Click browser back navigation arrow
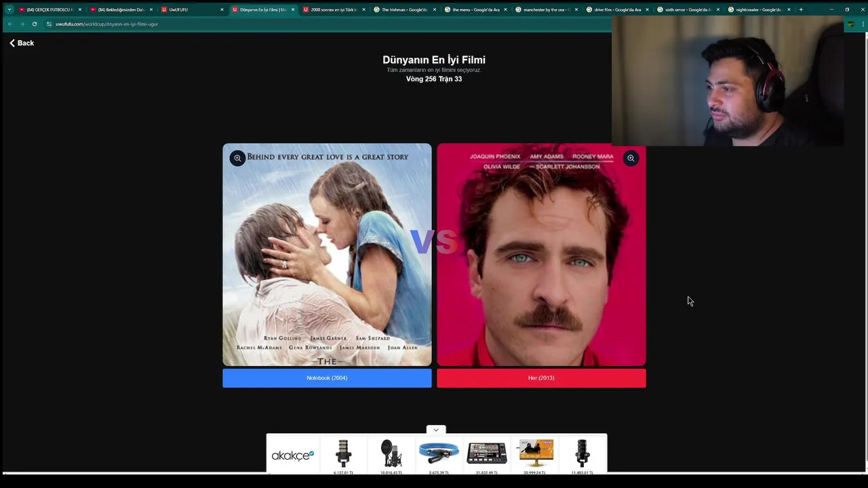The width and height of the screenshot is (868, 488). tap(9, 24)
